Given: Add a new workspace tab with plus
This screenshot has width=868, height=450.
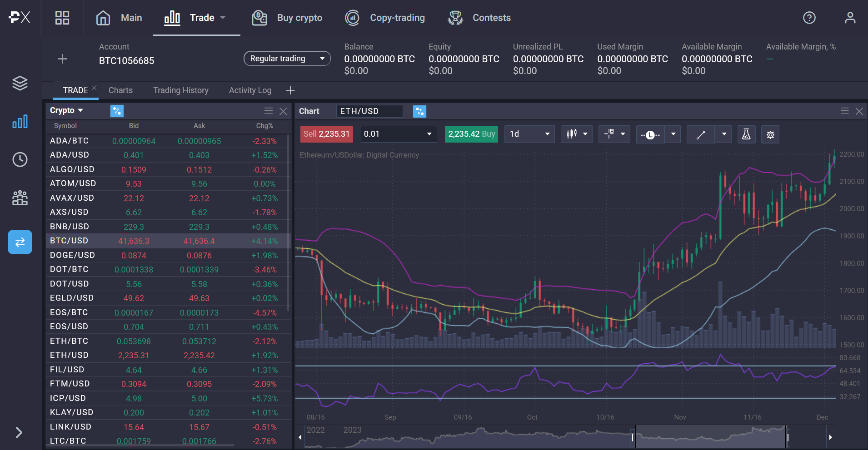Looking at the screenshot, I should [x=290, y=90].
